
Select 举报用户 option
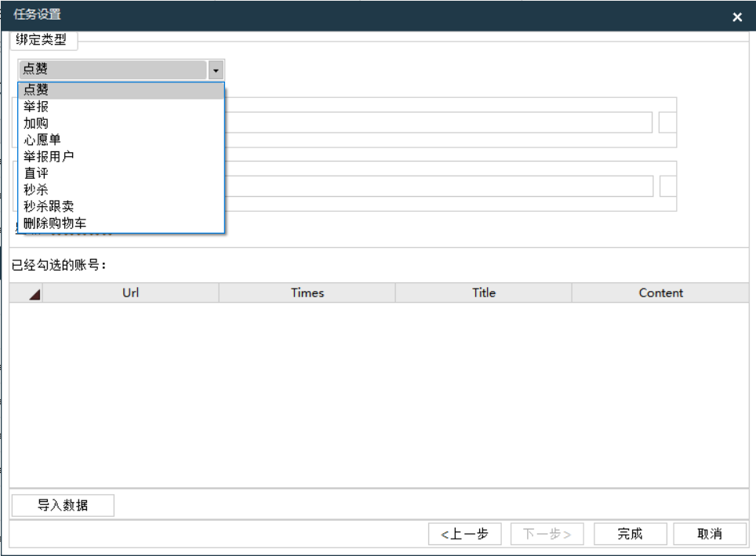[122, 157]
